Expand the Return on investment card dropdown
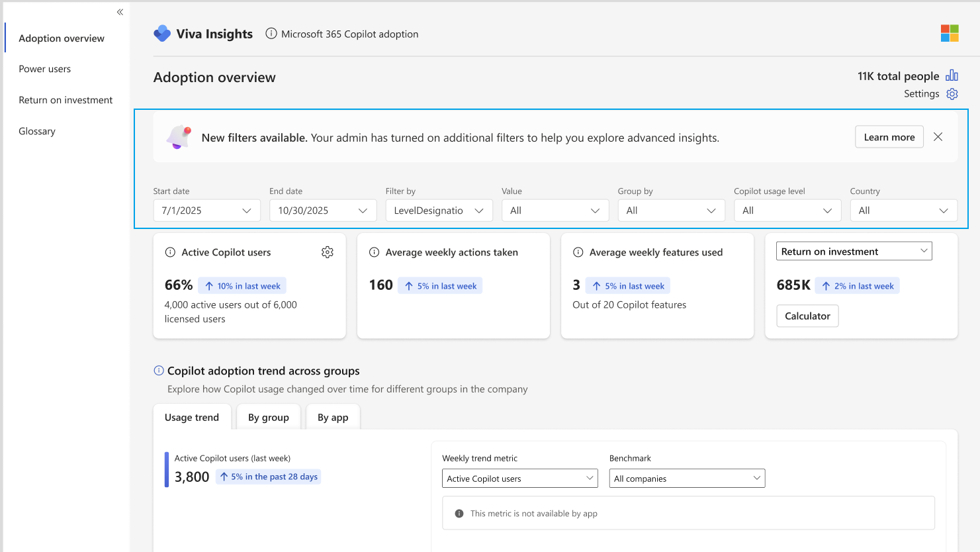980x552 pixels. coord(854,252)
